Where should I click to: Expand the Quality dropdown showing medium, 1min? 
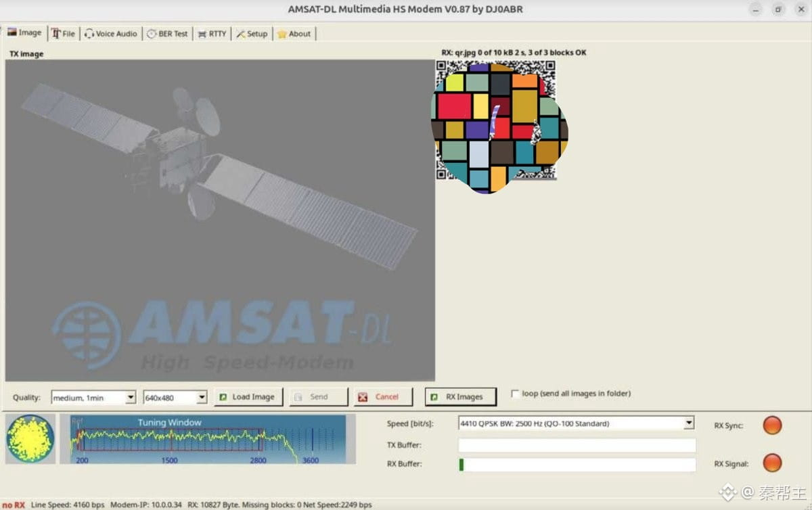click(93, 397)
